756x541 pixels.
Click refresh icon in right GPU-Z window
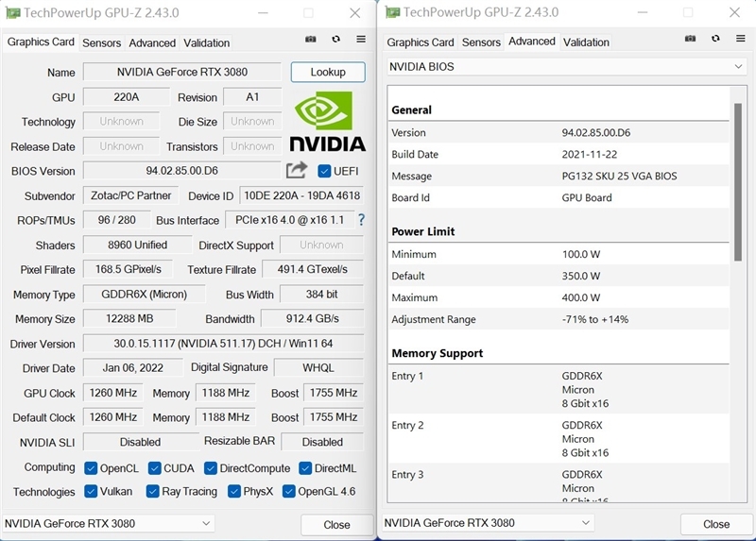[x=715, y=39]
